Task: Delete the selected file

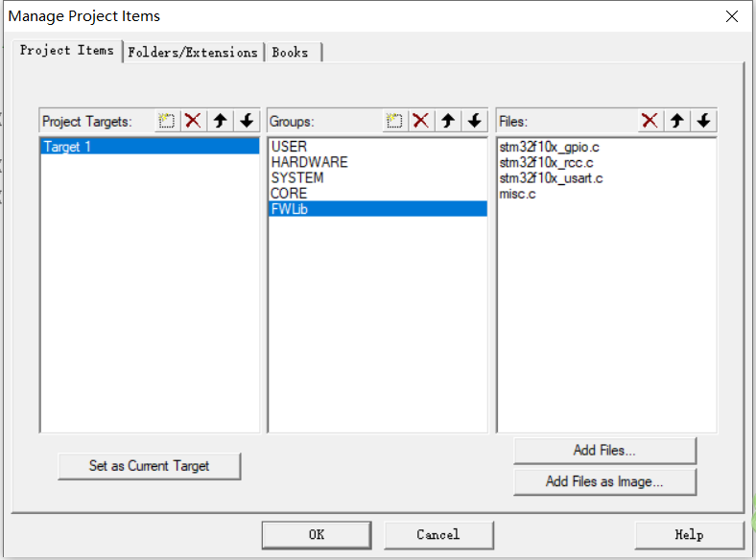Action: [x=650, y=121]
